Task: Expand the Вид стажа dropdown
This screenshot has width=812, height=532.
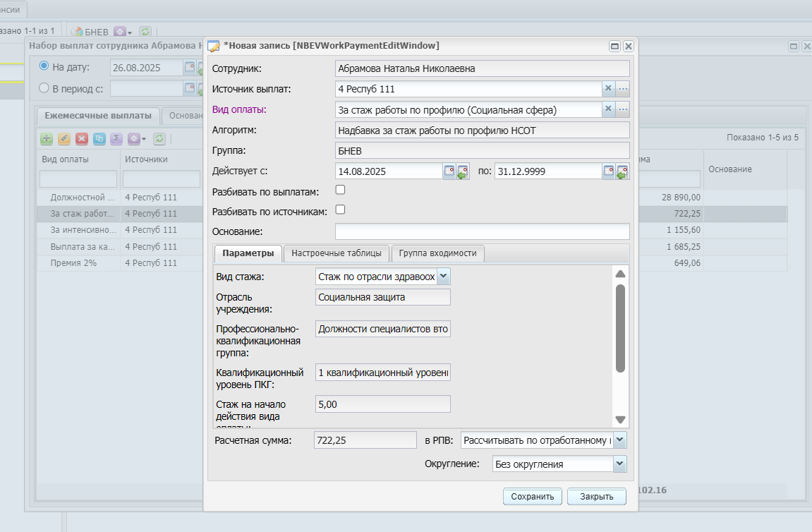Action: coord(443,276)
